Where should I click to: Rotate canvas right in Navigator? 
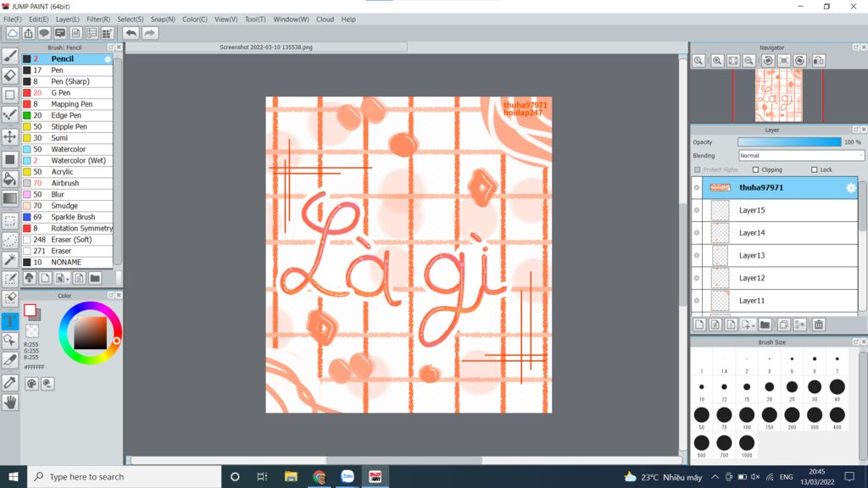800,60
